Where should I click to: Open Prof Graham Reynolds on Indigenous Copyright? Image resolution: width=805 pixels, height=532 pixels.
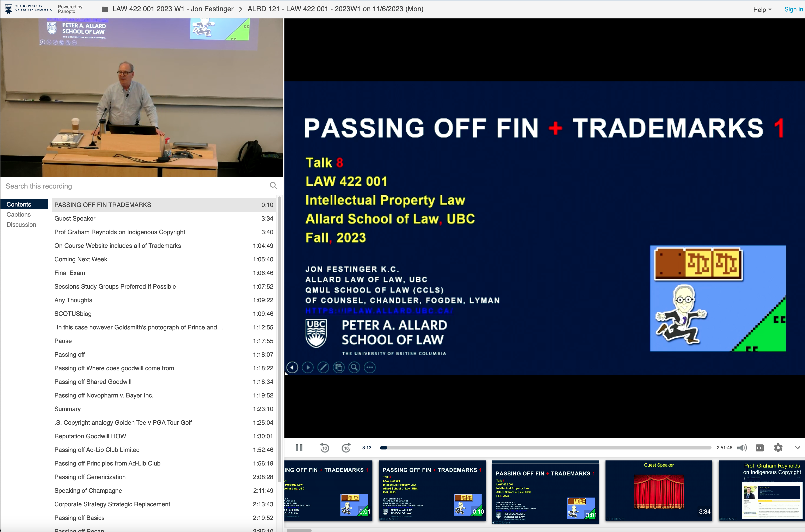pos(164,232)
